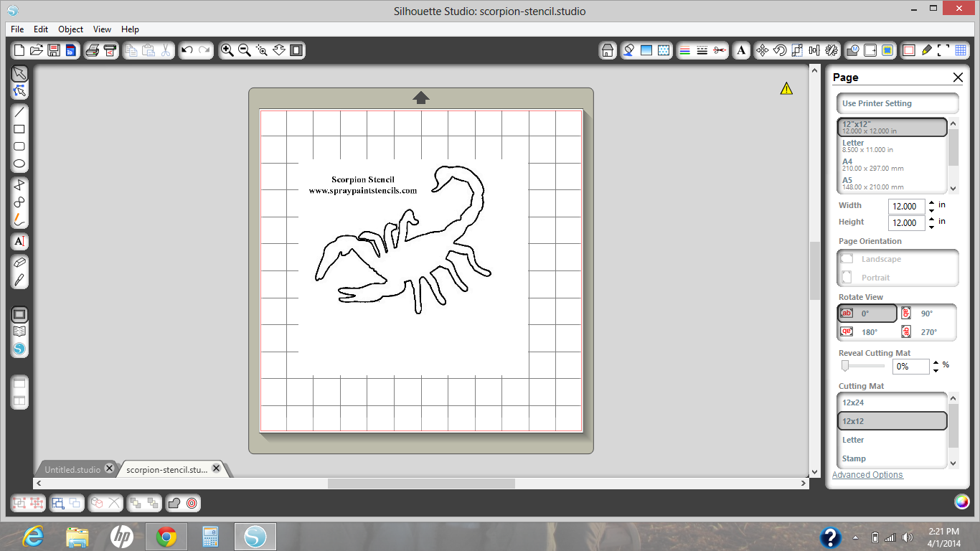980x551 pixels.
Task: Open the Advanced Options link
Action: click(867, 475)
